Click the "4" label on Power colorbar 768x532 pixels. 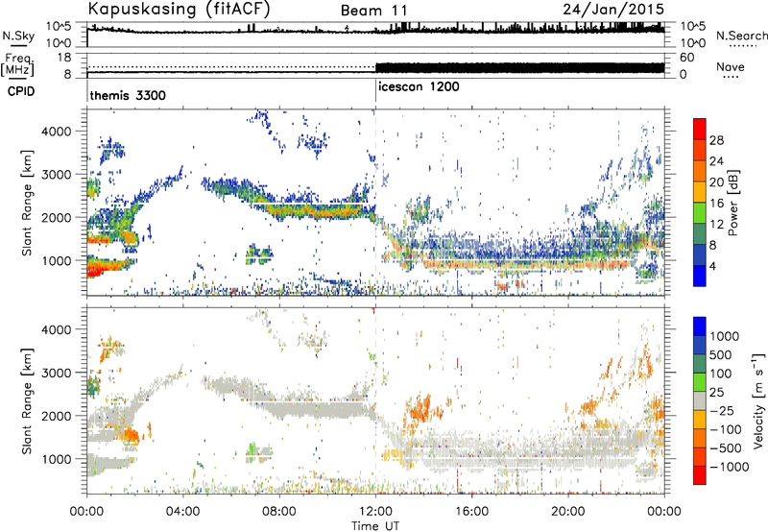click(x=713, y=266)
